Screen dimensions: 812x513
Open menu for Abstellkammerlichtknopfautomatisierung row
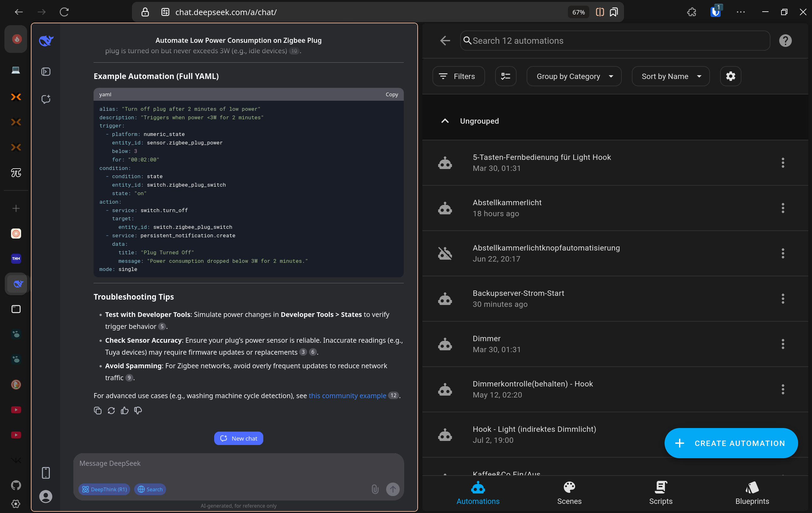783,253
